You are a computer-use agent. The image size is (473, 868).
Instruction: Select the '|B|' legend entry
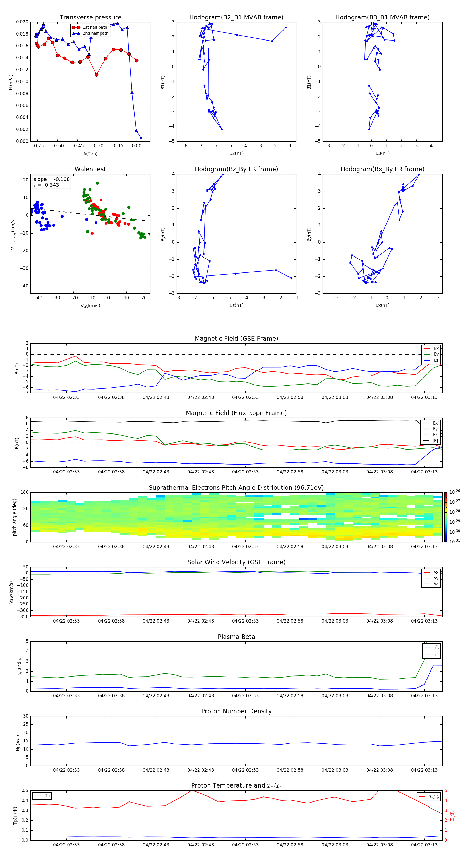(431, 441)
